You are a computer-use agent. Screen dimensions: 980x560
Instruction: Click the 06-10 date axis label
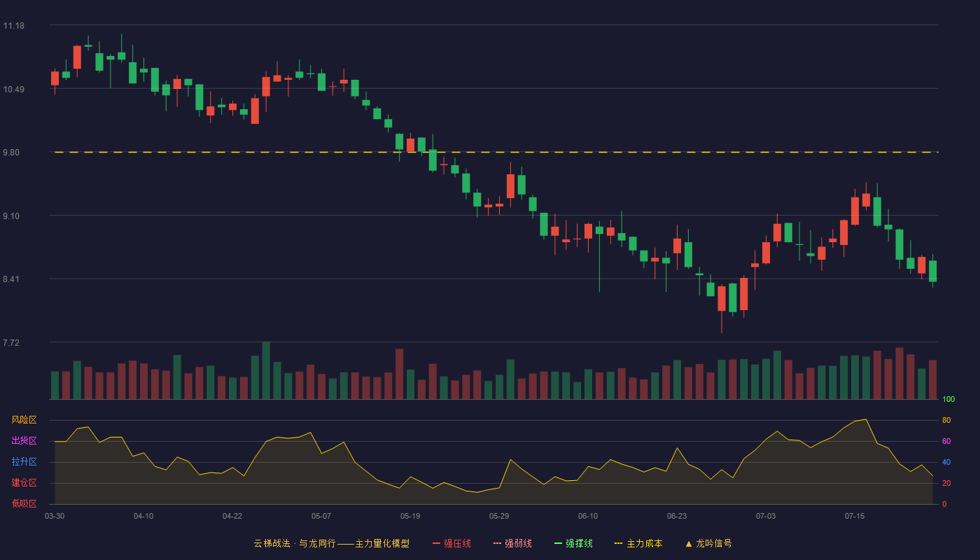tap(588, 516)
